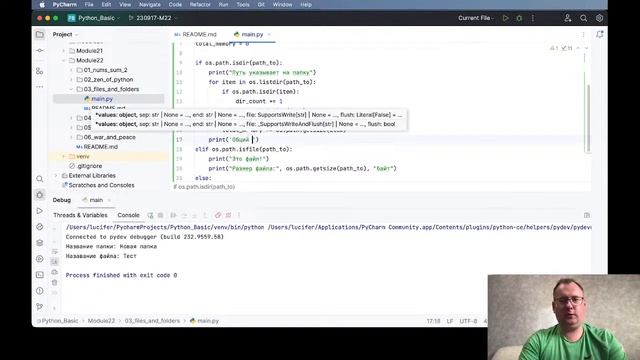Click Module22 in bottom breadcrumb bar
Screen dimensions: 640x360
[101, 321]
